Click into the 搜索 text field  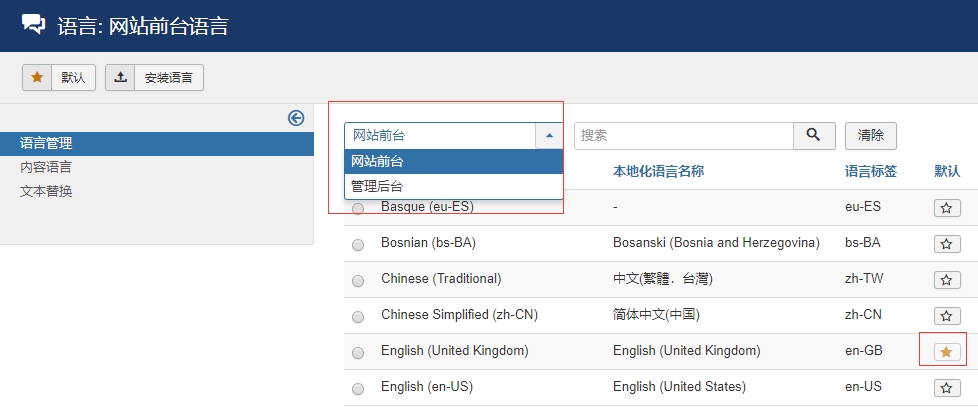tap(683, 136)
